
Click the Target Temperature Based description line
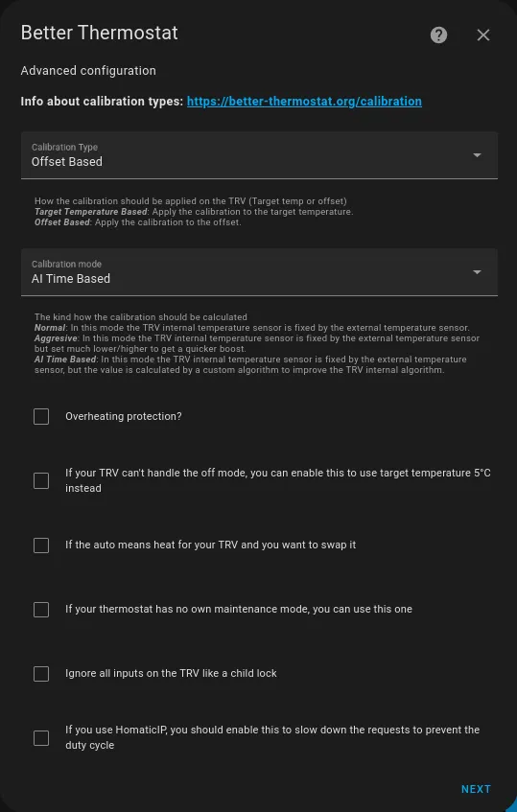tap(194, 212)
